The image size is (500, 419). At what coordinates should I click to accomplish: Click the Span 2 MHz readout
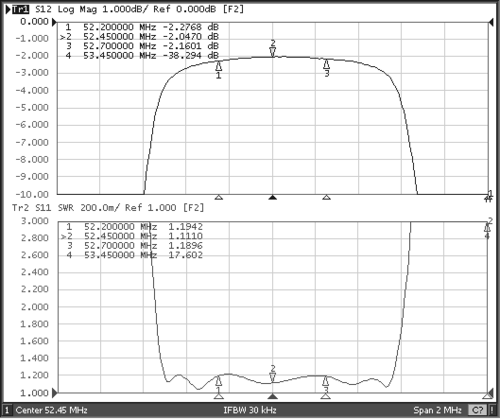[x=437, y=410]
